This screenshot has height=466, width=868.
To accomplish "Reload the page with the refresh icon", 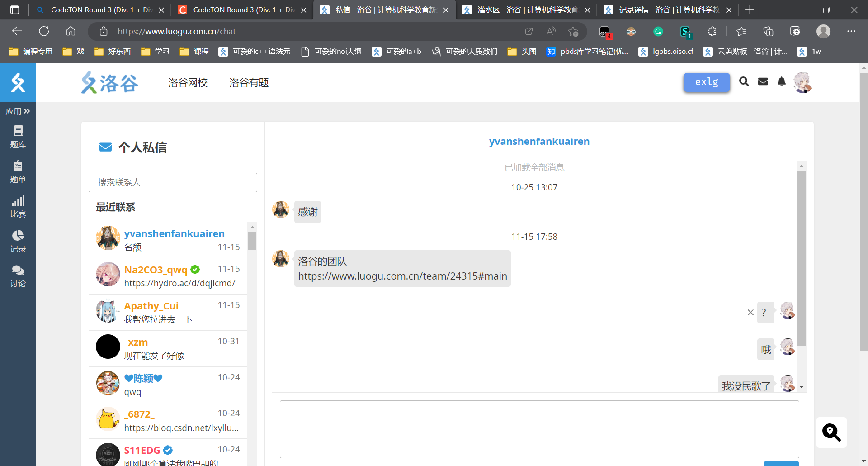I will 44,31.
